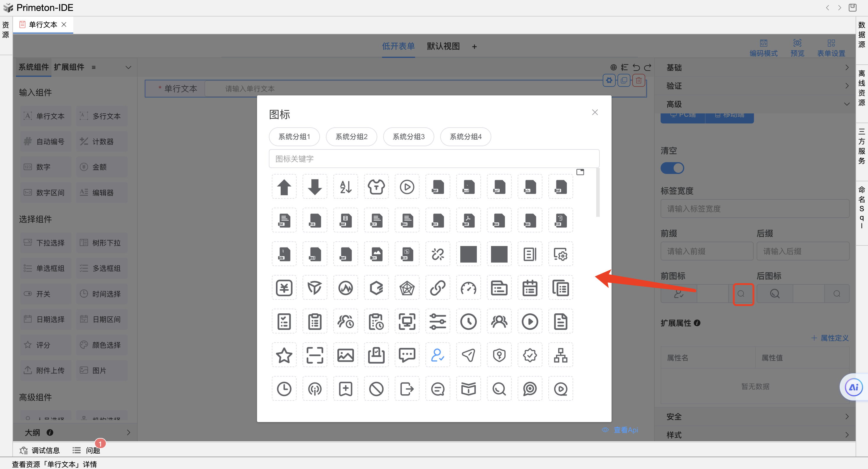
Task: Open the component panel dropdown chevron
Action: [128, 67]
